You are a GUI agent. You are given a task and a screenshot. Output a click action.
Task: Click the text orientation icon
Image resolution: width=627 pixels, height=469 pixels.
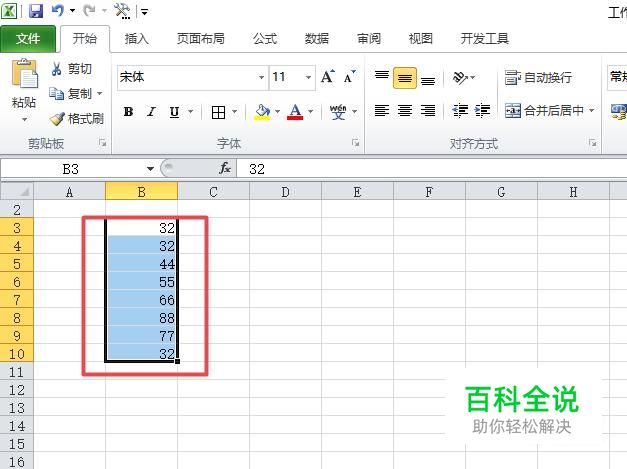click(x=460, y=78)
